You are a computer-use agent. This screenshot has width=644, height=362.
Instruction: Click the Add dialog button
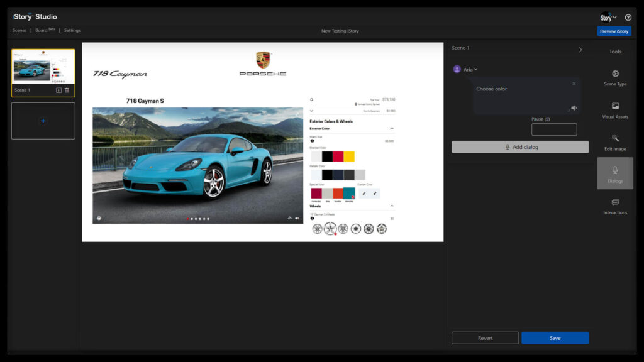click(x=520, y=147)
